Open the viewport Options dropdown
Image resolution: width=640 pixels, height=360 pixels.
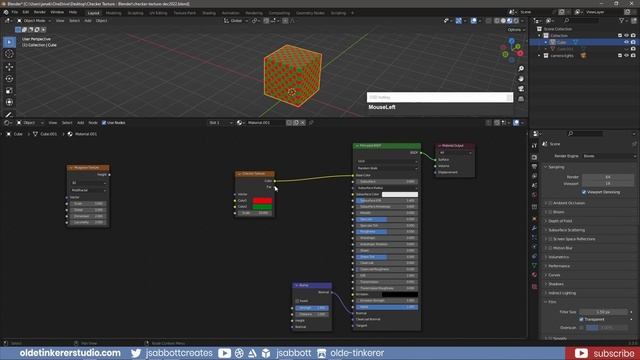(516, 30)
